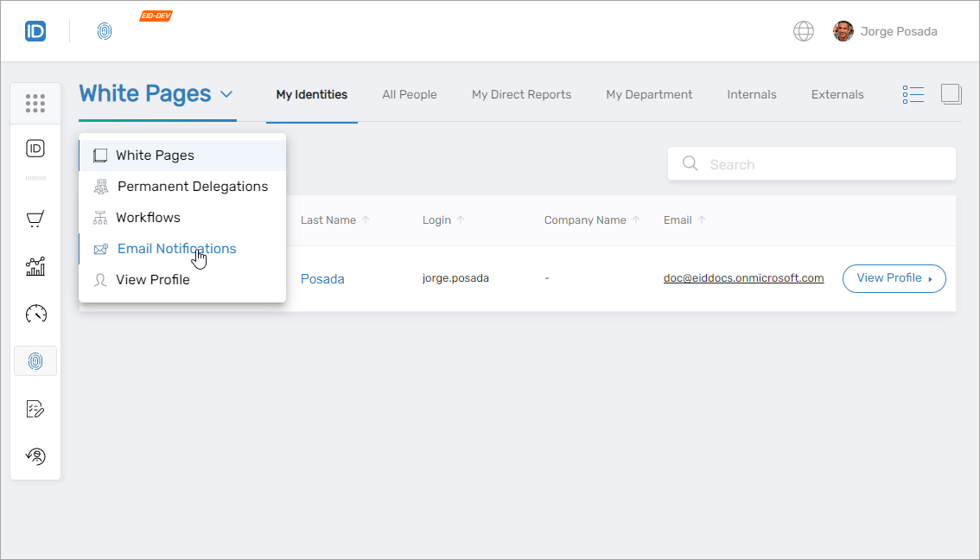Switch to card view layout
980x560 pixels.
[951, 94]
